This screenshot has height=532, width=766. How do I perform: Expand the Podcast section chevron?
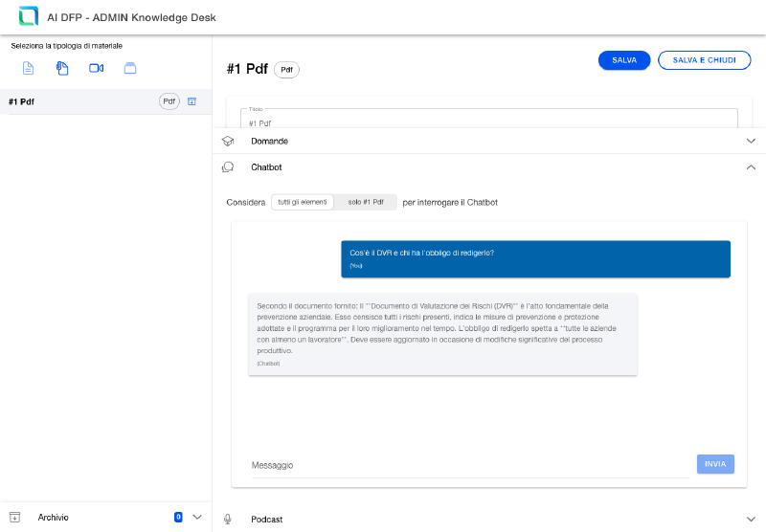click(751, 520)
